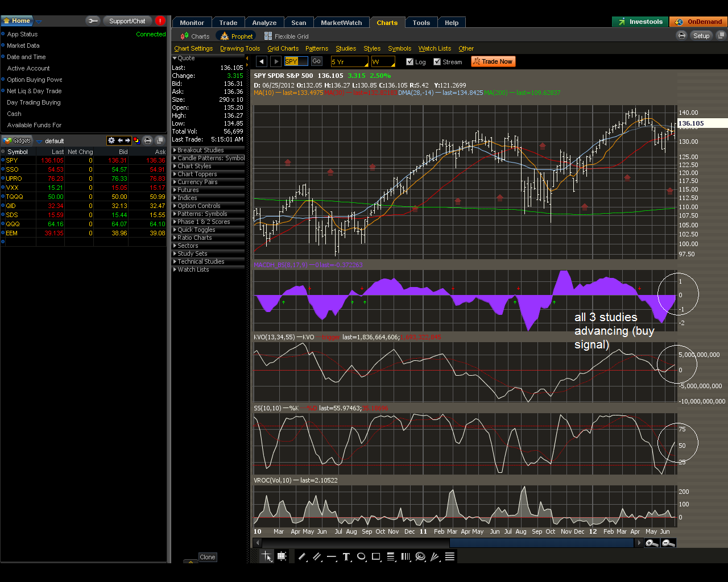728x582 pixels.
Task: Open Support/Chat
Action: (127, 21)
